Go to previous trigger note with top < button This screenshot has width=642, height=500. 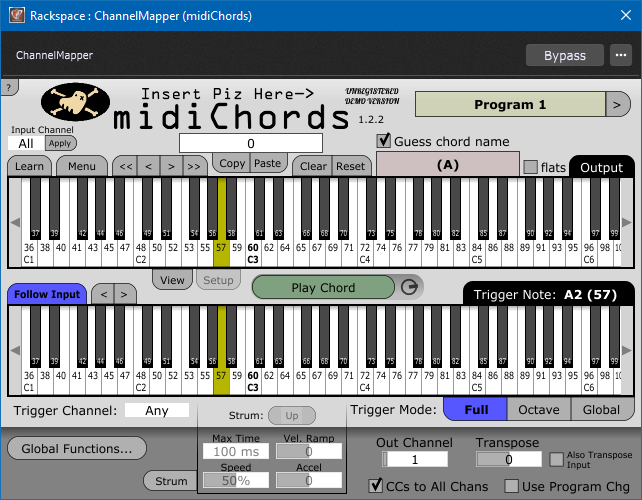149,166
